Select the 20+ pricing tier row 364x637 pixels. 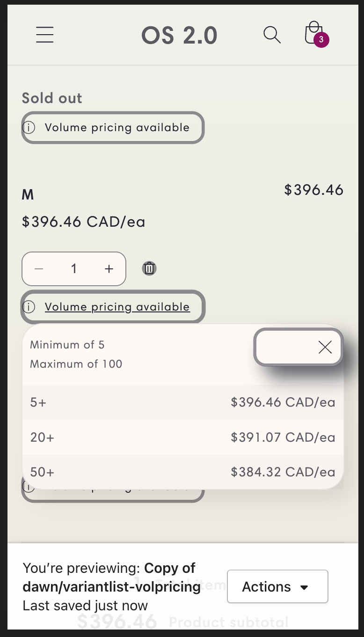coord(182,437)
